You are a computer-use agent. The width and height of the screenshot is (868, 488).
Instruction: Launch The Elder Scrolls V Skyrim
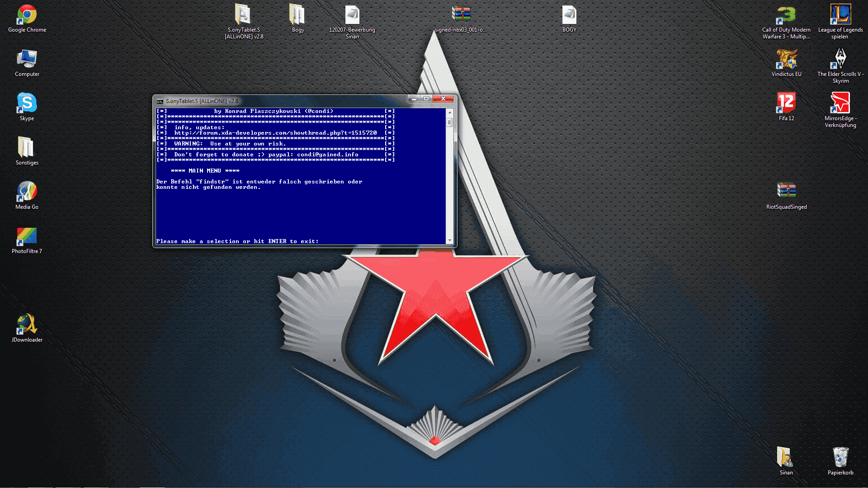[x=840, y=66]
